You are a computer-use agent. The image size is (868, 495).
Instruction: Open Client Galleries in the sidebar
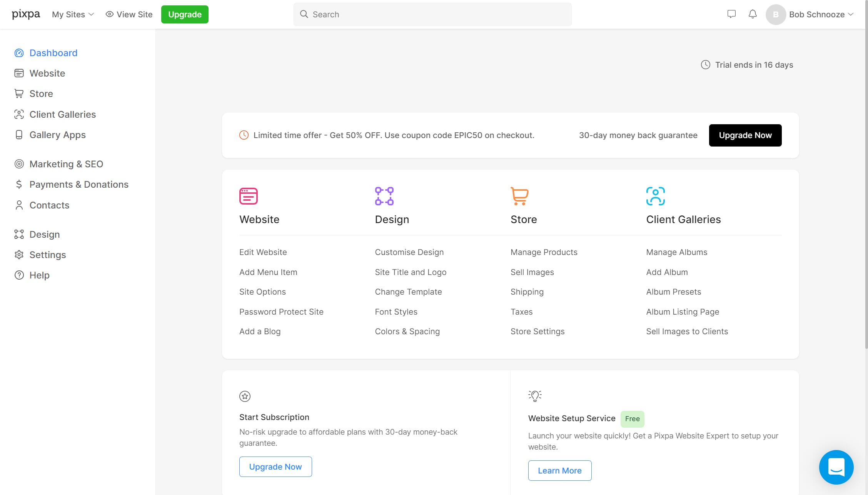point(63,114)
